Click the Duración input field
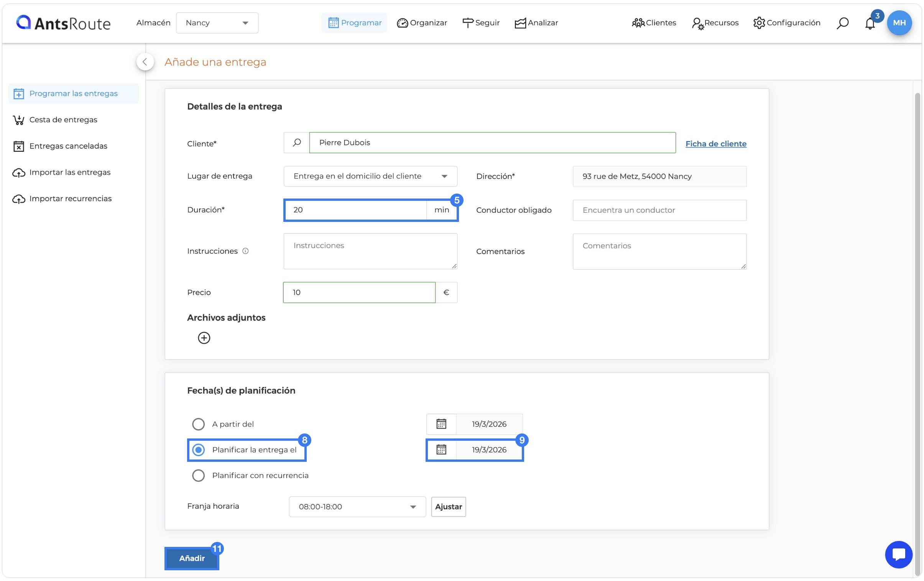Screen dimensions: 924x581 click(356, 210)
